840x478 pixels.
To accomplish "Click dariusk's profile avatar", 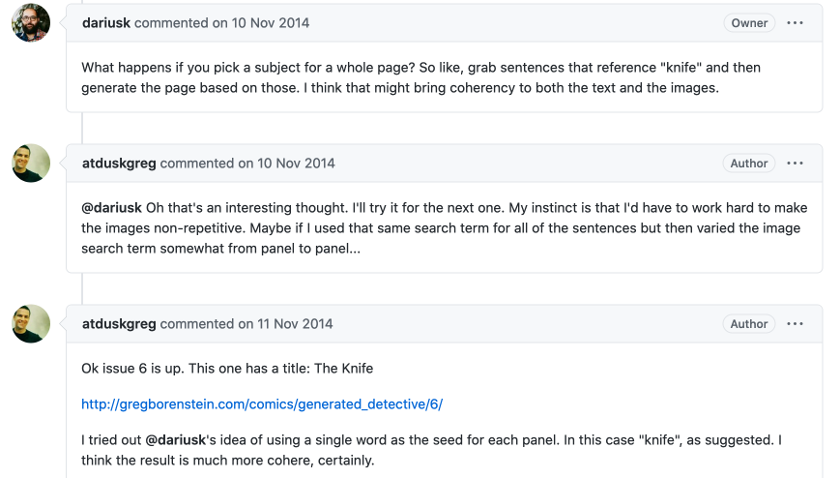I will 31,23.
